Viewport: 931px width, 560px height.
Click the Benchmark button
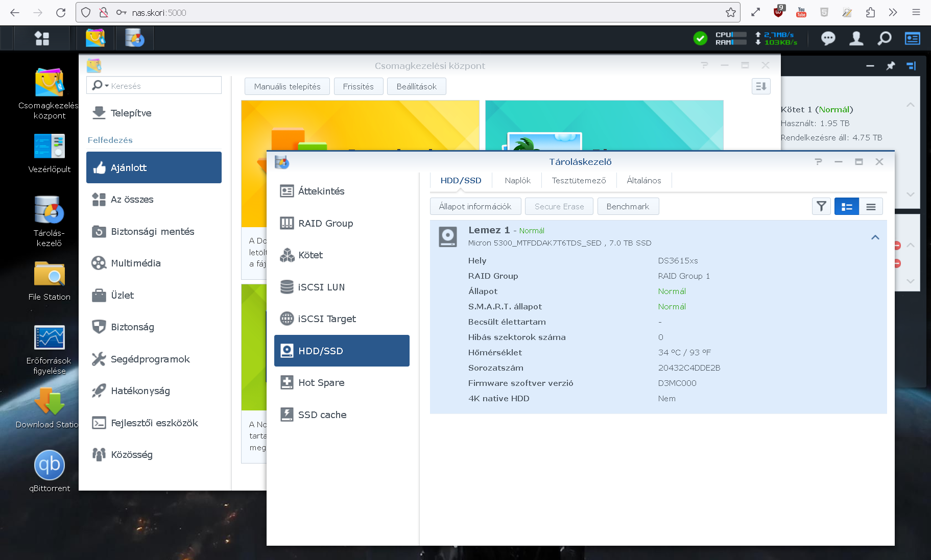click(628, 206)
